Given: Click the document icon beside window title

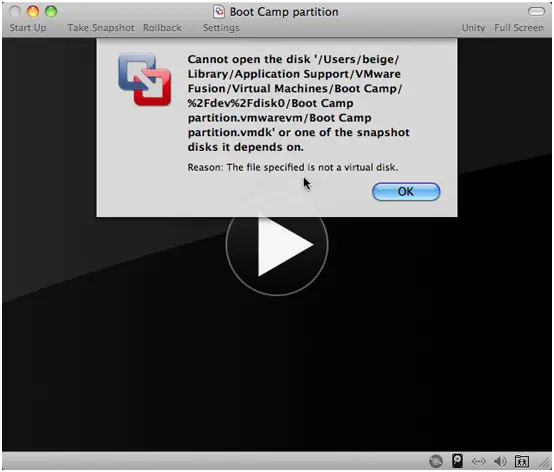Looking at the screenshot, I should 219,12.
